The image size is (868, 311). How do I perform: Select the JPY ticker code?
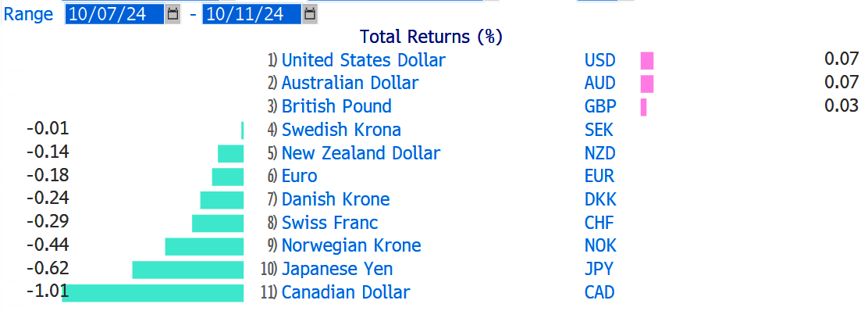tap(599, 270)
